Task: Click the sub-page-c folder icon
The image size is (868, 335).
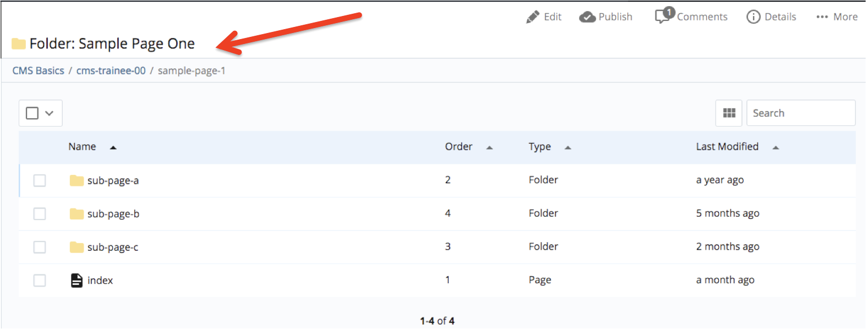Action: (77, 248)
